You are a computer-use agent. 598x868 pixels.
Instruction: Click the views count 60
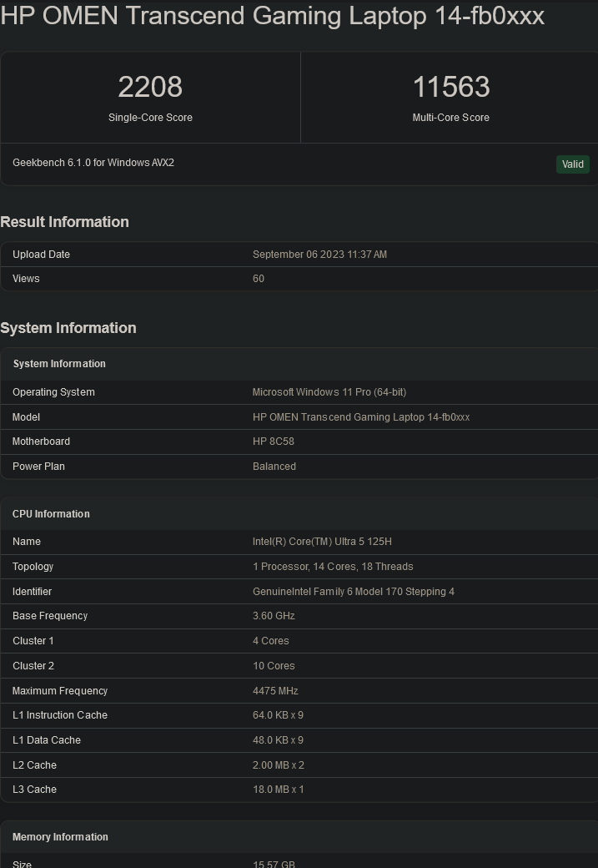coord(259,279)
